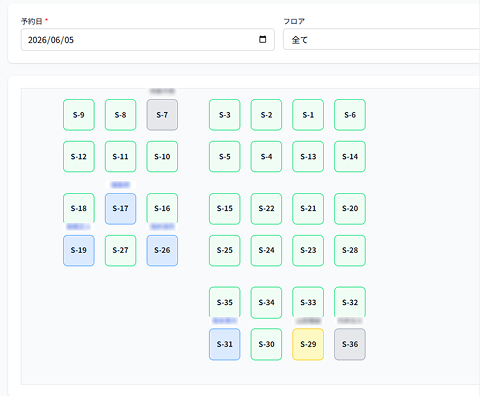Select seat S-5
Viewport: 480px width, 396px height.
pos(225,156)
